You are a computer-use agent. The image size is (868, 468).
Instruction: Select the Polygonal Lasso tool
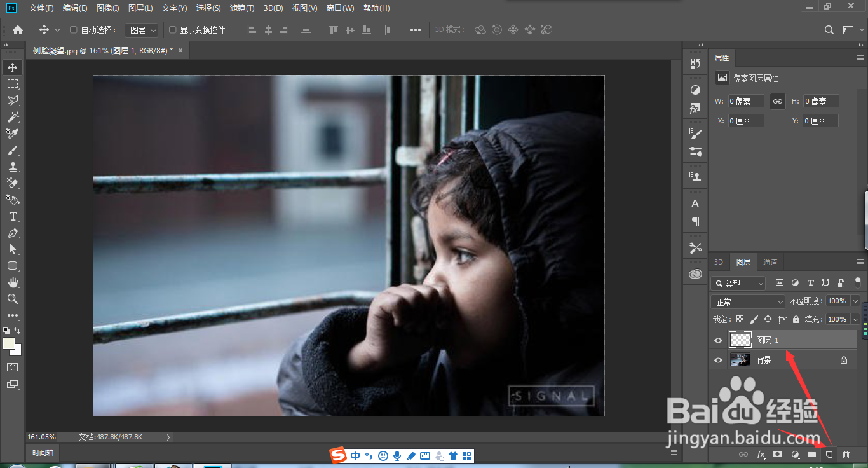coord(13,100)
